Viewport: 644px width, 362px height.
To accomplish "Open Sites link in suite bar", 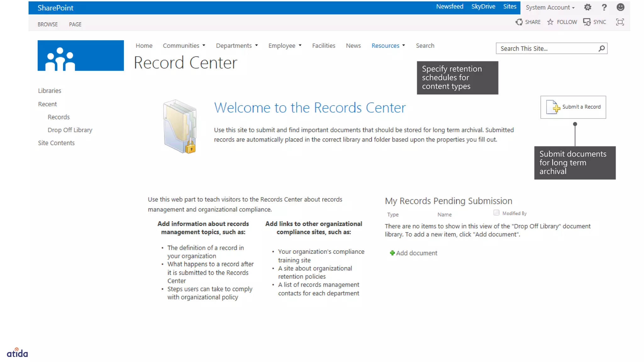I will 510,7.
